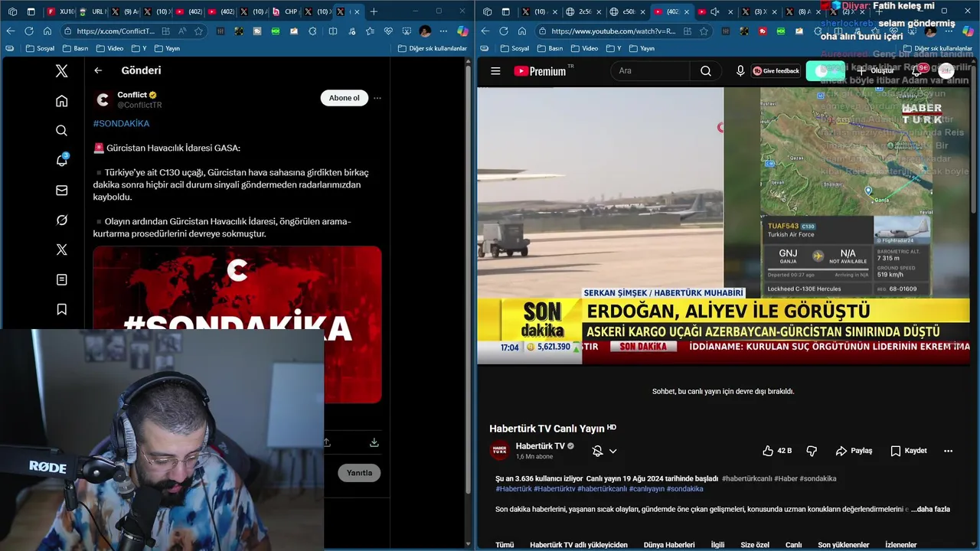The image size is (980, 551).
Task: Download the post image with arrow icon
Action: coord(374,442)
